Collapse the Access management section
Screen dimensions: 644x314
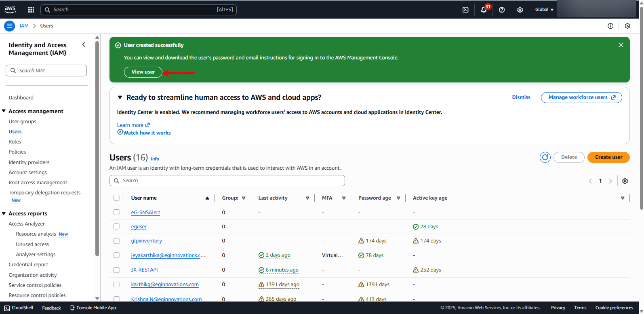point(4,111)
